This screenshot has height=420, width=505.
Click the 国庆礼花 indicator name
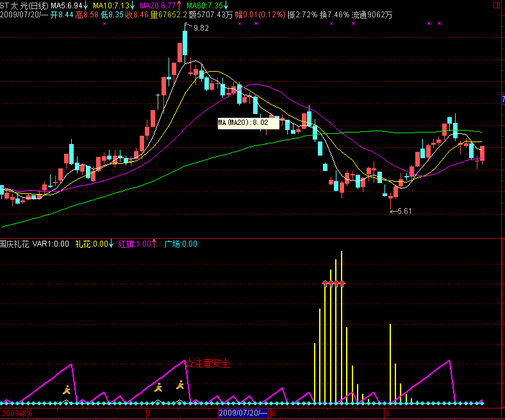click(15, 244)
